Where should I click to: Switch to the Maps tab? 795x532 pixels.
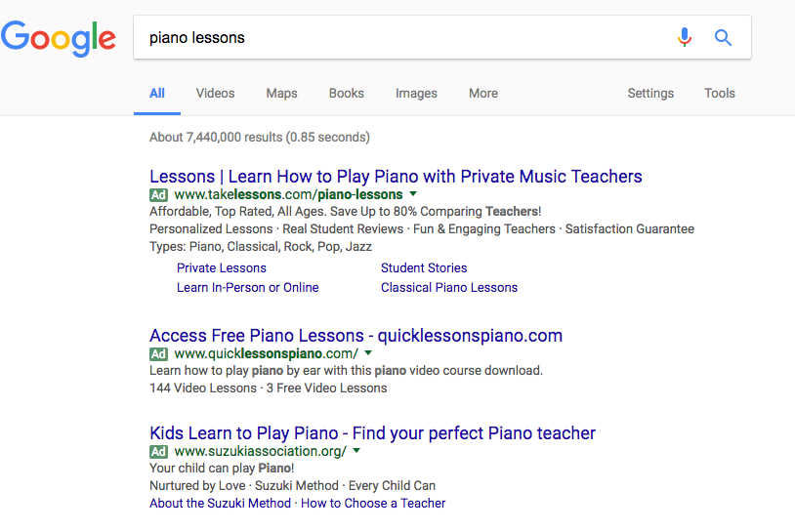click(x=282, y=94)
